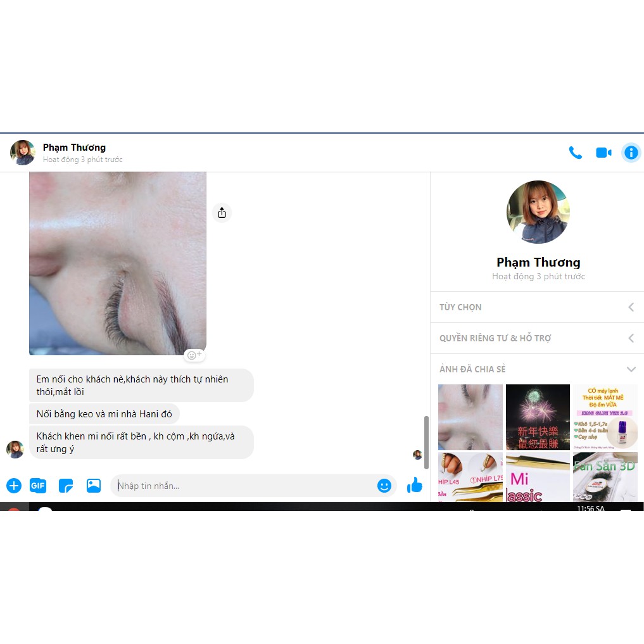Click Phạm Thương's name in chat header
Screen dimensions: 644x644
74,148
